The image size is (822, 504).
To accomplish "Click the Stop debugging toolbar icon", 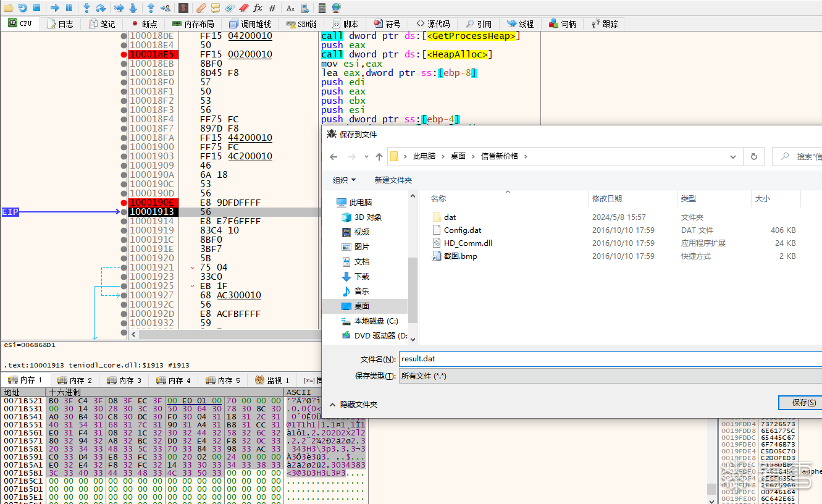I will pyautogui.click(x=36, y=8).
